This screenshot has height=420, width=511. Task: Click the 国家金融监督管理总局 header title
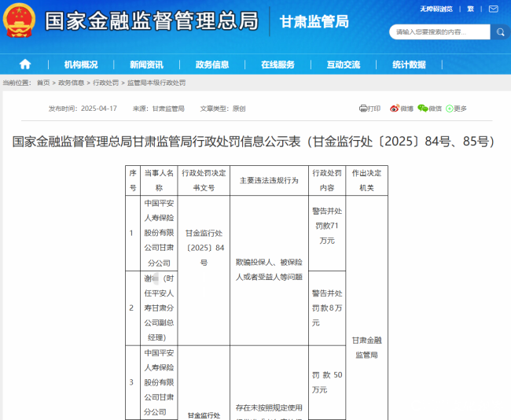coord(152,21)
